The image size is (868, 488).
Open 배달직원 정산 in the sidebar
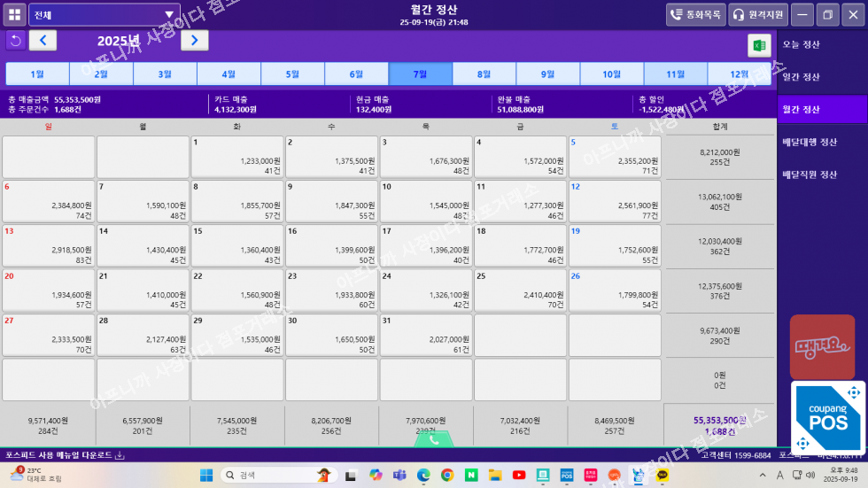(809, 174)
